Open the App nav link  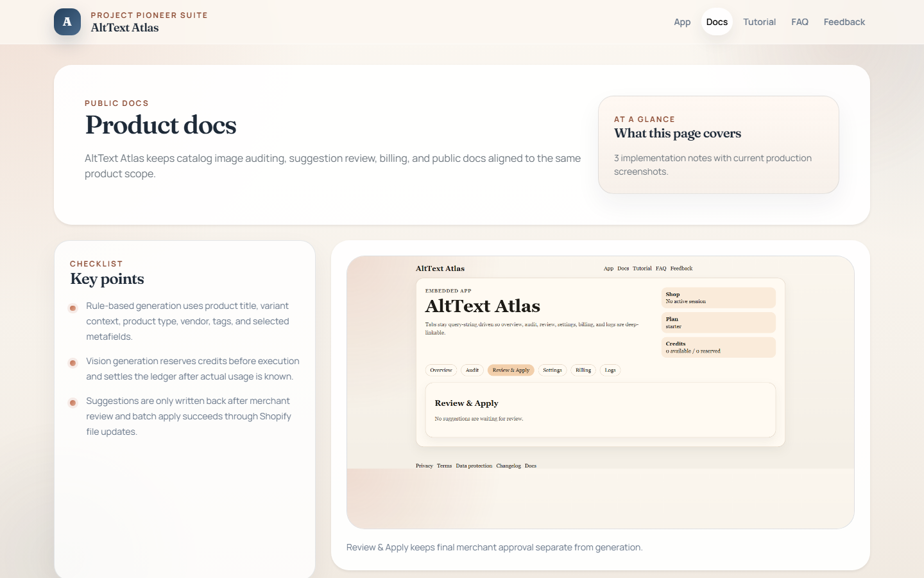682,22
